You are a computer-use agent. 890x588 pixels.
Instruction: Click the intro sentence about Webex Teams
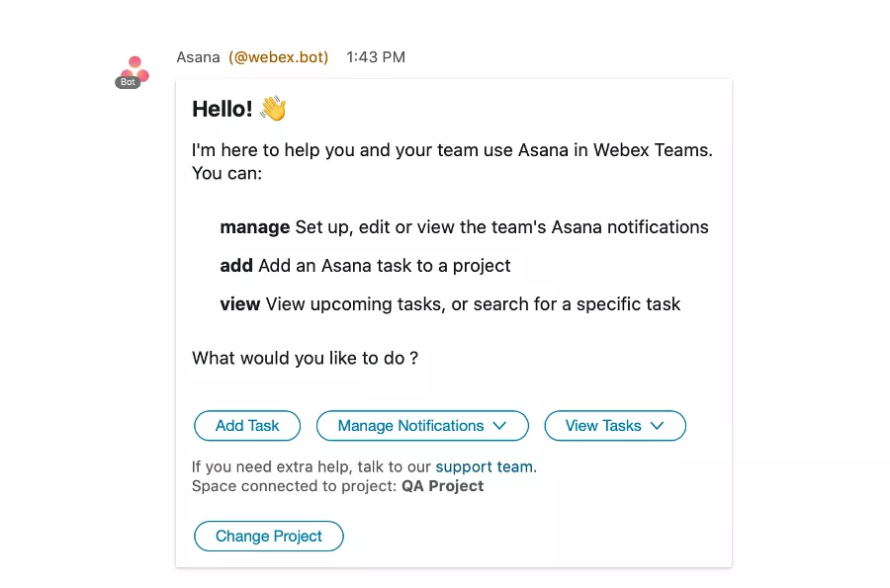click(x=452, y=151)
